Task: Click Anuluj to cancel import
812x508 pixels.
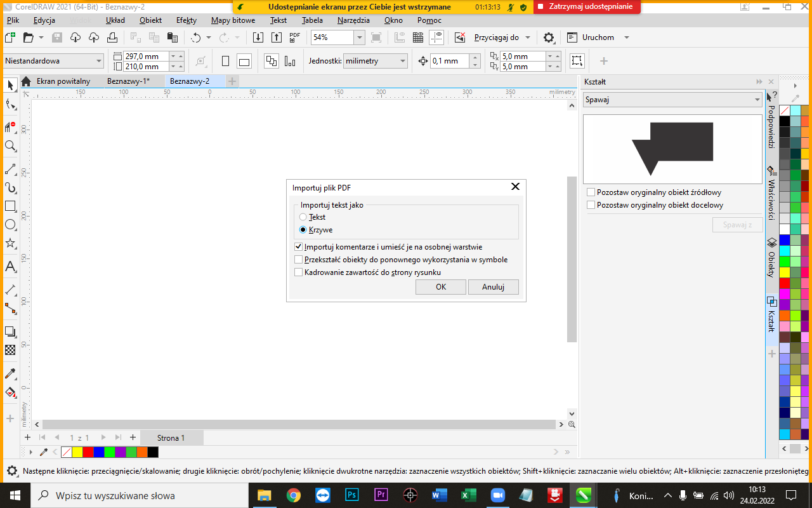Action: click(493, 287)
